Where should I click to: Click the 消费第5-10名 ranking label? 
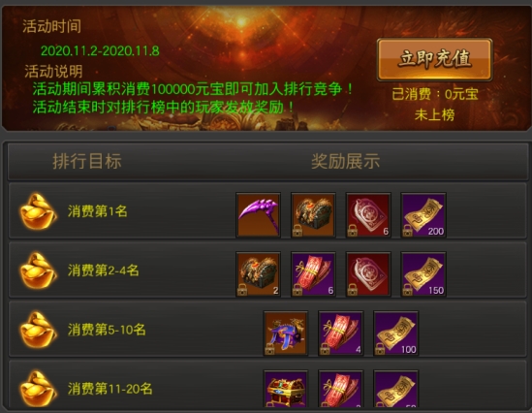[107, 330]
